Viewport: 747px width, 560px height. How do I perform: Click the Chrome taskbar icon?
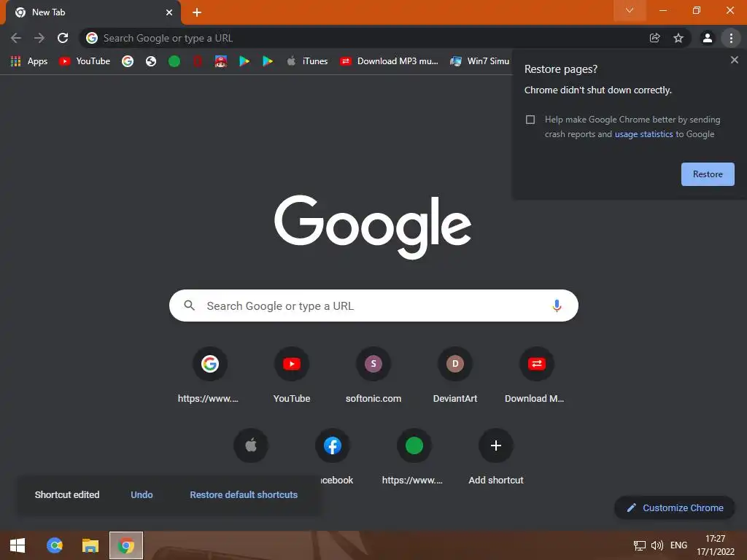tap(125, 545)
